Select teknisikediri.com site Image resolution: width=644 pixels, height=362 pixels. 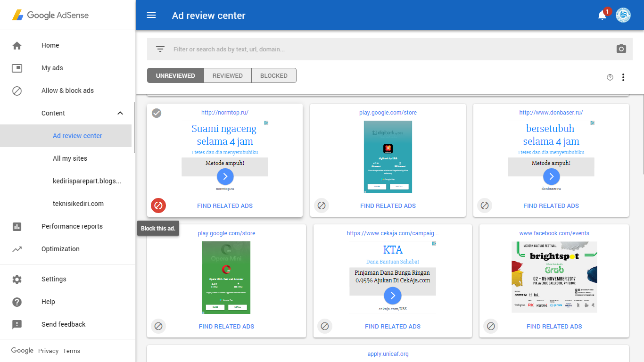(78, 204)
